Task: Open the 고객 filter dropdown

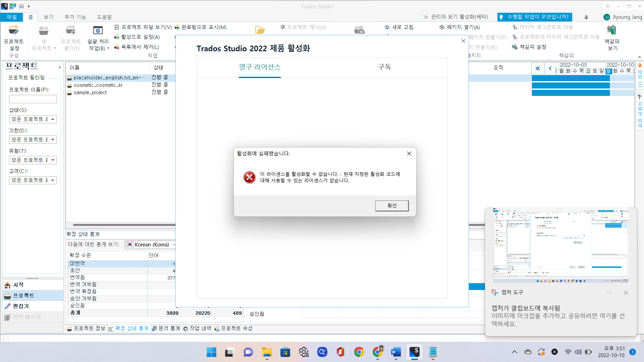Action: pos(33,180)
